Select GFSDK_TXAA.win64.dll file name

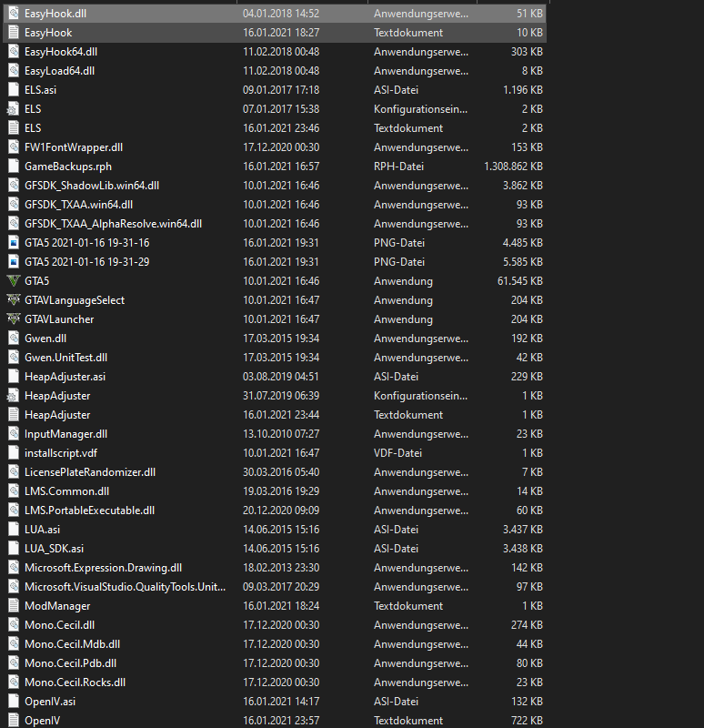coord(78,204)
